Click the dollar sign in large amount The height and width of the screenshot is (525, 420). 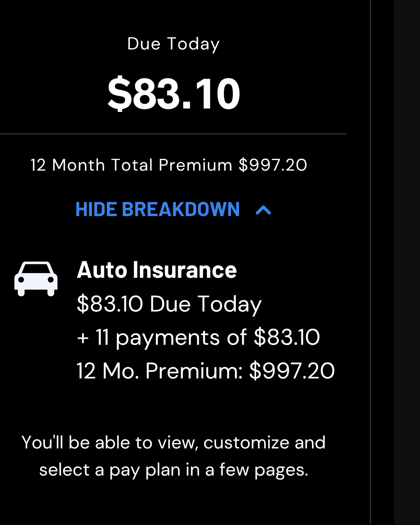pos(119,94)
